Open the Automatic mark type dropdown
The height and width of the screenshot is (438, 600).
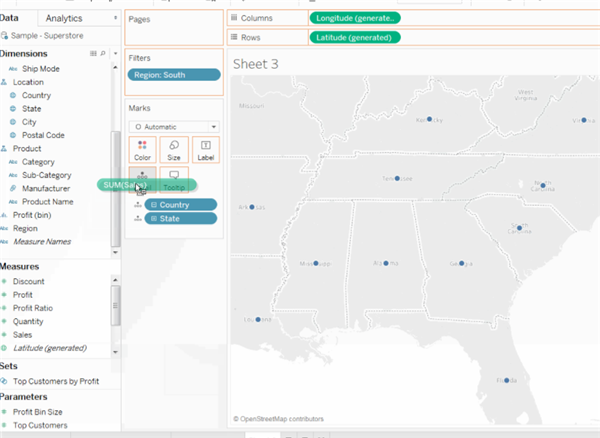174,127
